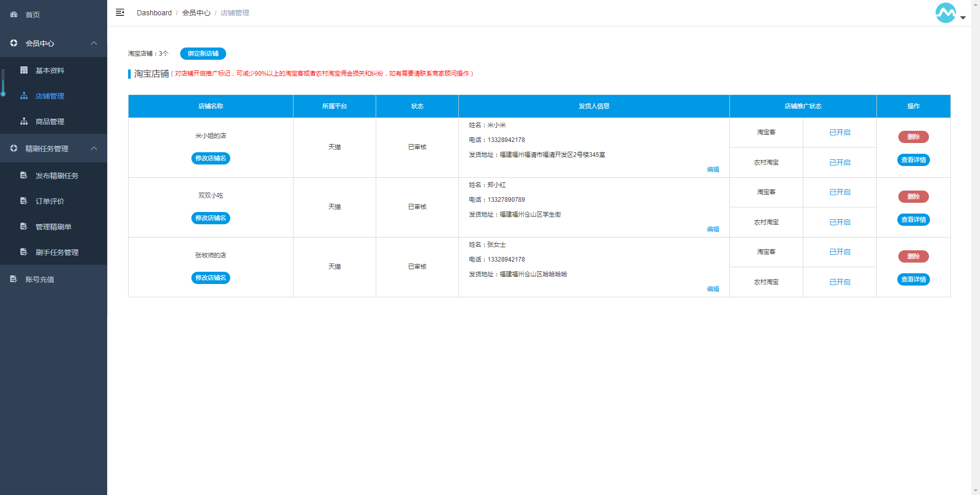980x495 pixels.
Task: Click the sidebar collapse hamburger icon
Action: [120, 12]
